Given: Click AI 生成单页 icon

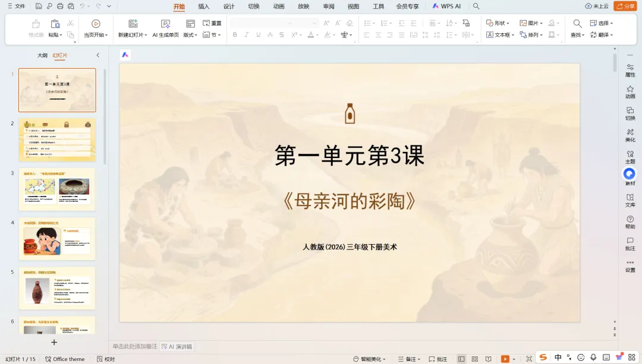Looking at the screenshot, I should (x=165, y=24).
